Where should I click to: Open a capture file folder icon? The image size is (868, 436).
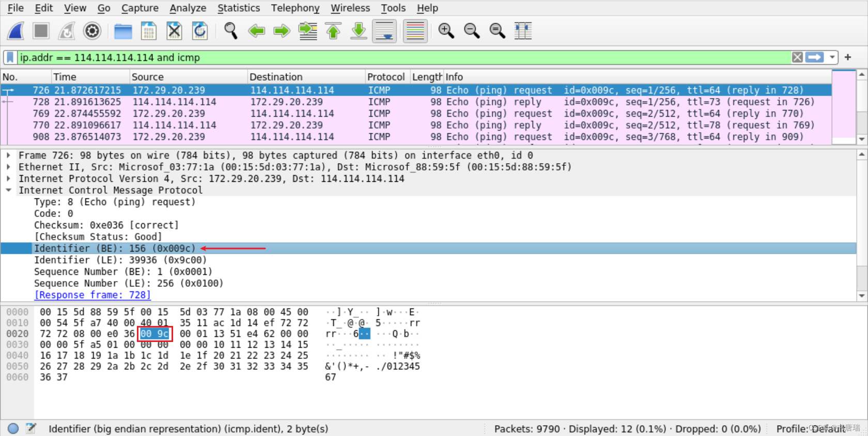click(x=123, y=31)
